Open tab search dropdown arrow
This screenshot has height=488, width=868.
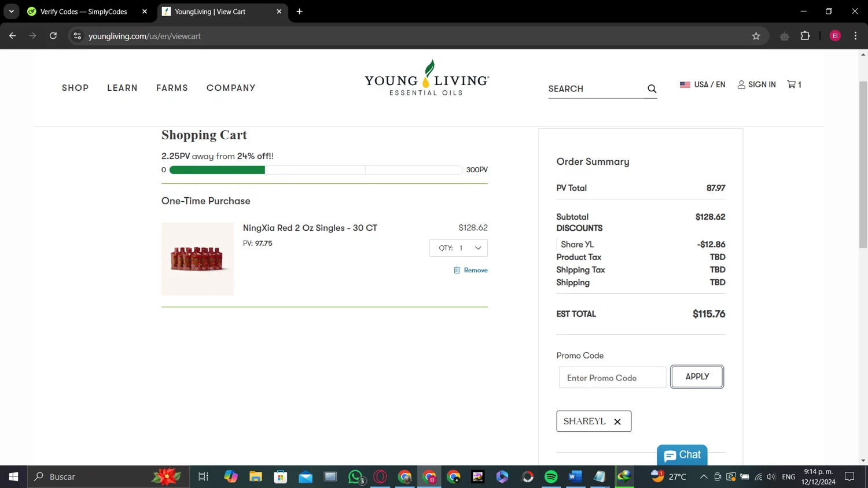tap(11, 12)
